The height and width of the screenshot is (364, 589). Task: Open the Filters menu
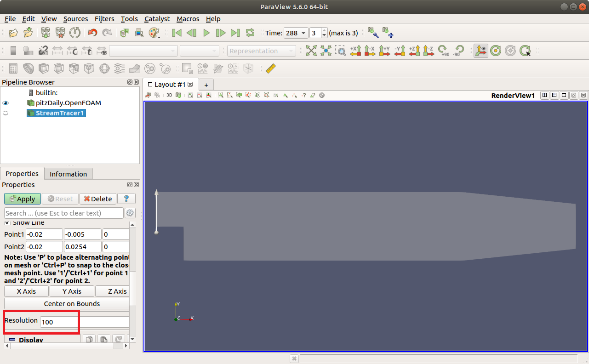click(104, 19)
